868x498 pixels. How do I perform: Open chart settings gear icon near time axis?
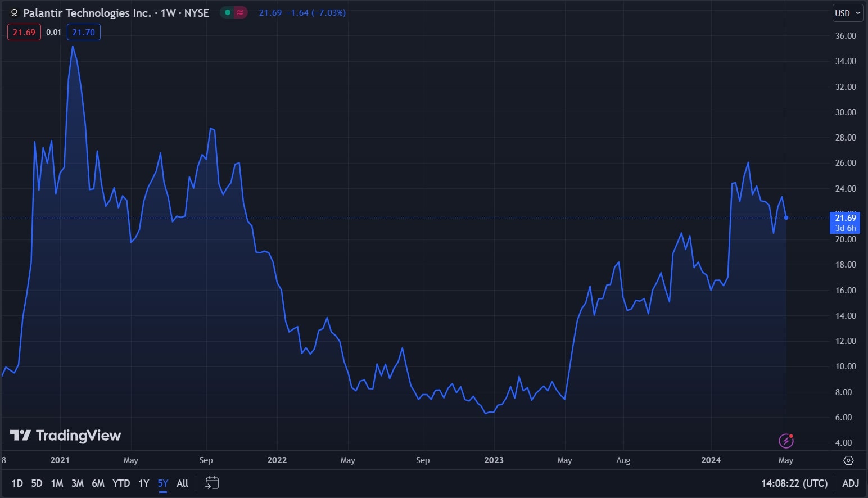click(848, 460)
